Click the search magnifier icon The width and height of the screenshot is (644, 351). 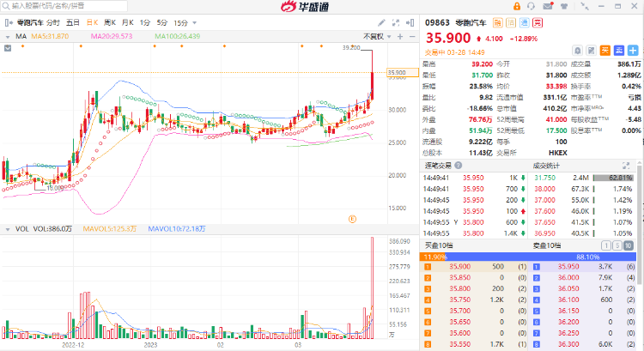pyautogui.click(x=6, y=6)
